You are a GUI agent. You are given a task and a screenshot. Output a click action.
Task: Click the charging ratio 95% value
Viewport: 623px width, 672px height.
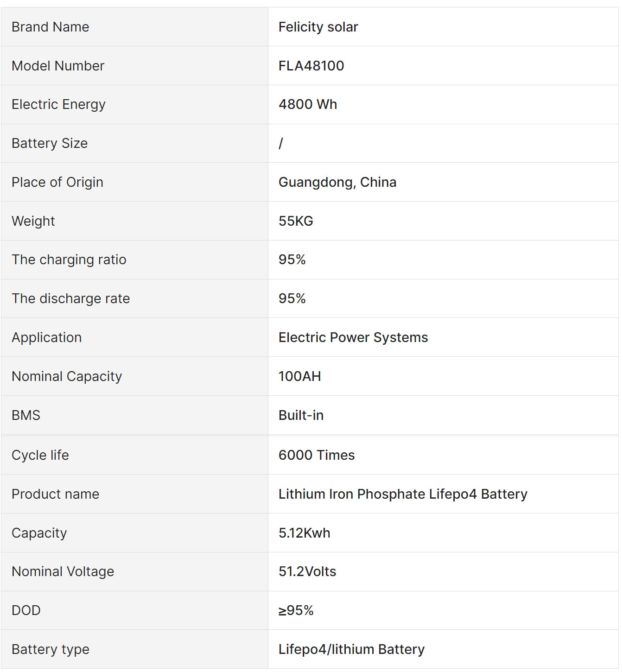click(292, 260)
